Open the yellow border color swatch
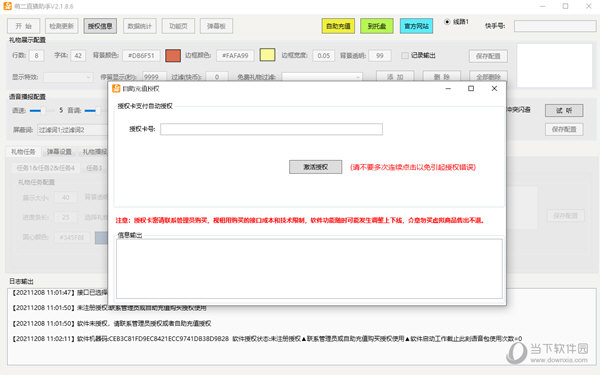The image size is (600, 375). click(267, 55)
